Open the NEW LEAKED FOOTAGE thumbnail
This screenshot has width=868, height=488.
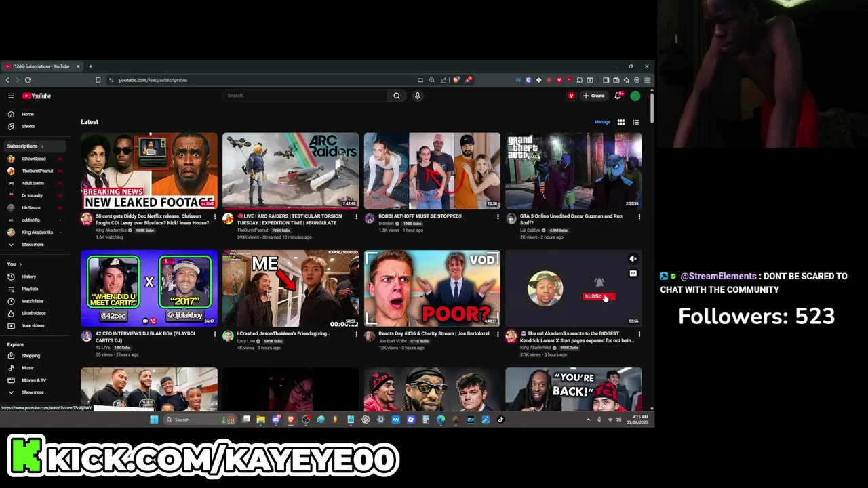pyautogui.click(x=149, y=171)
